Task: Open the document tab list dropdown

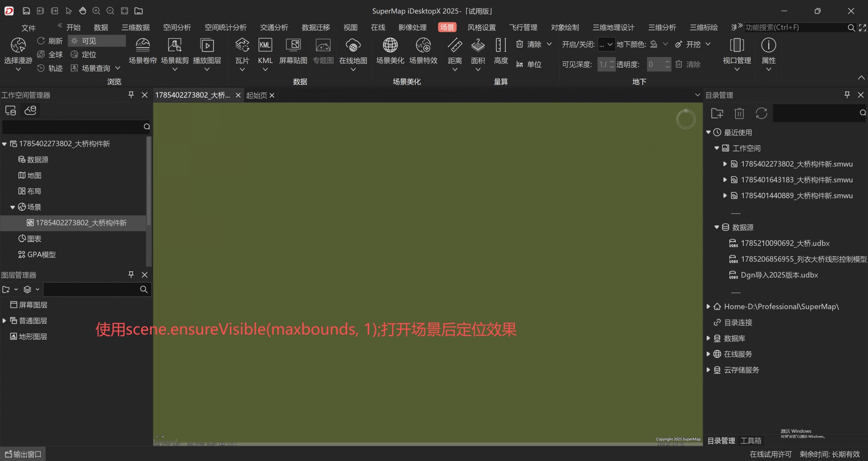Action: point(697,95)
